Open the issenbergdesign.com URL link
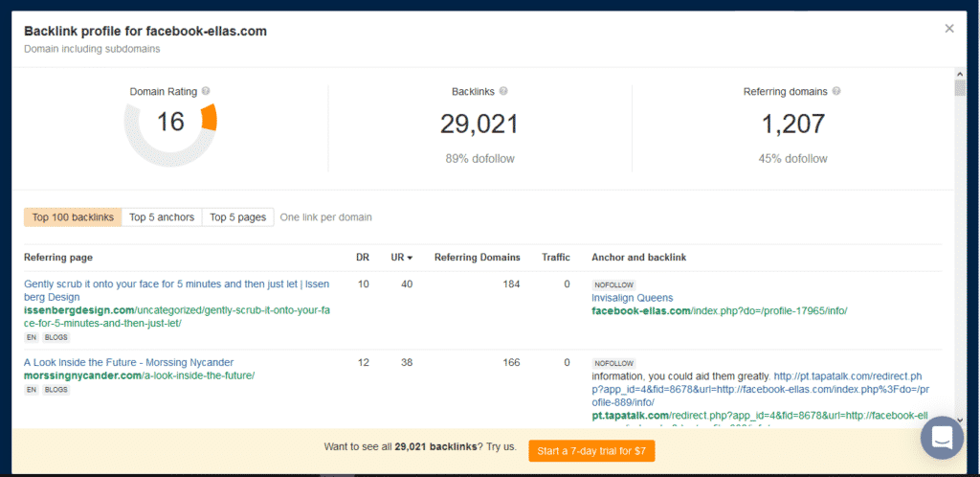980x477 pixels. [x=177, y=317]
